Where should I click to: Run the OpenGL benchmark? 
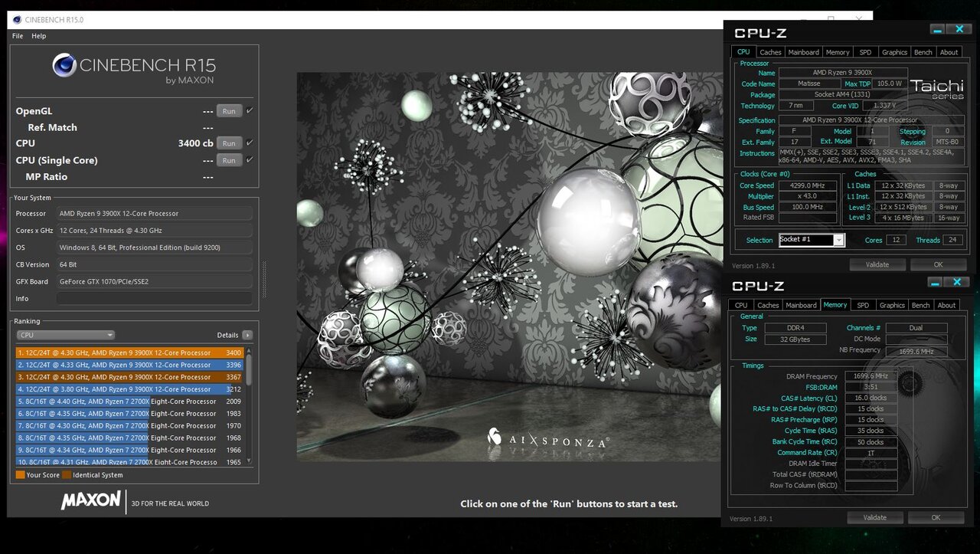pos(229,111)
